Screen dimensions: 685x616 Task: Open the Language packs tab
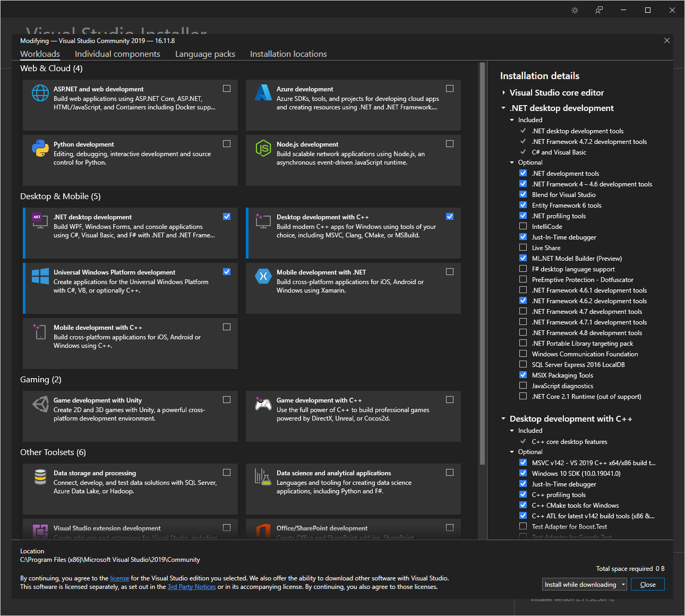[205, 54]
